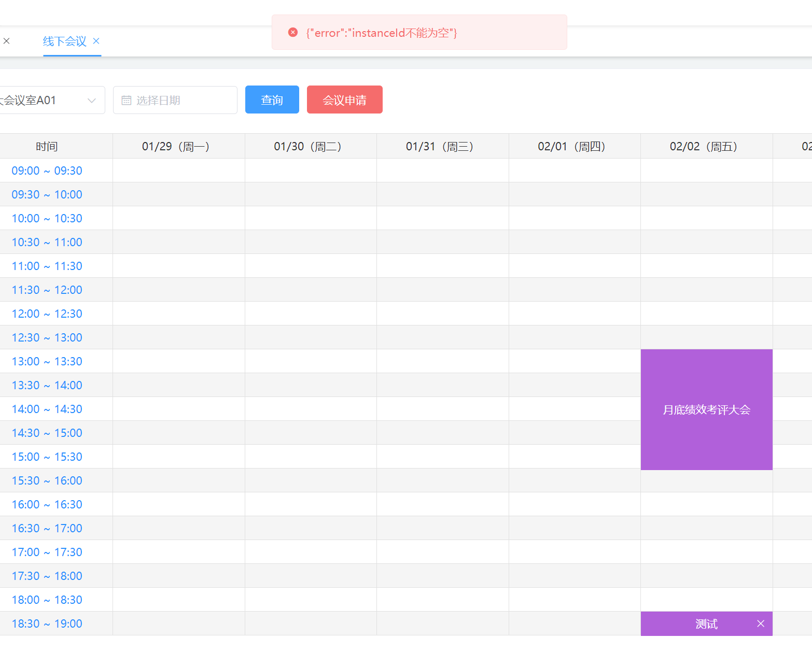Click the 15:30 ~ 16:00 time slot label
812x652 pixels.
click(x=47, y=480)
